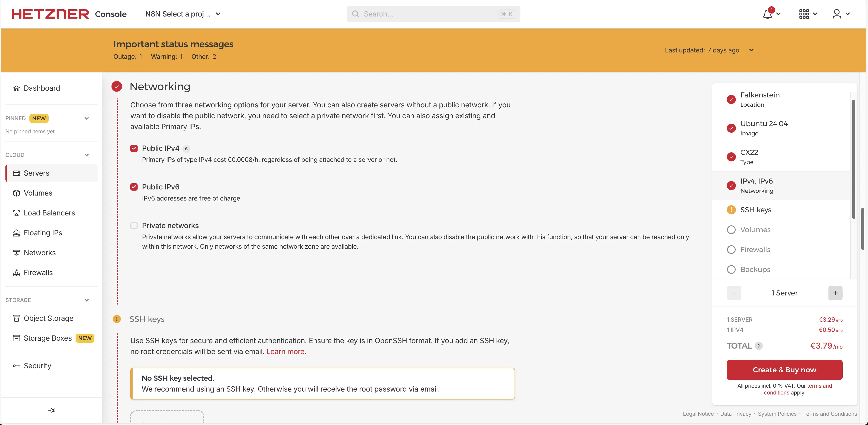
Task: Click the Public IPv4 euro info icon
Action: 186,149
